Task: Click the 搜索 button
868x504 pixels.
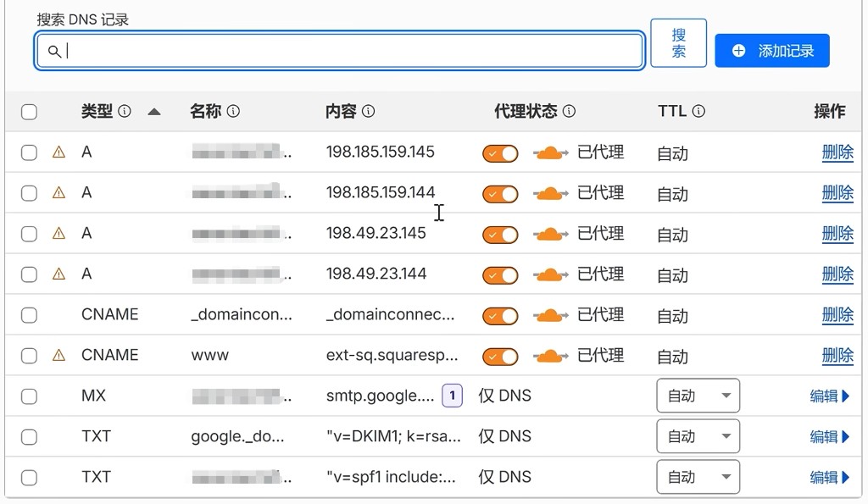Action: (x=679, y=43)
